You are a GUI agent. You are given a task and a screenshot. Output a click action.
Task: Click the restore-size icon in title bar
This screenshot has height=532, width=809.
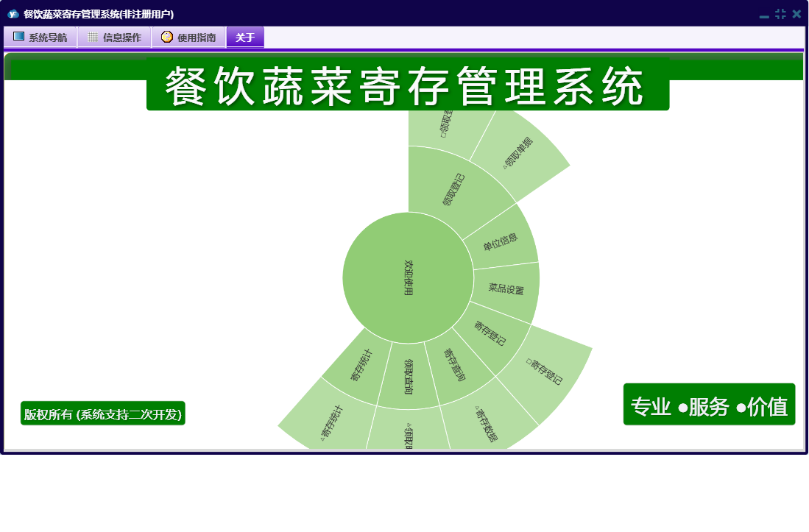[780, 14]
